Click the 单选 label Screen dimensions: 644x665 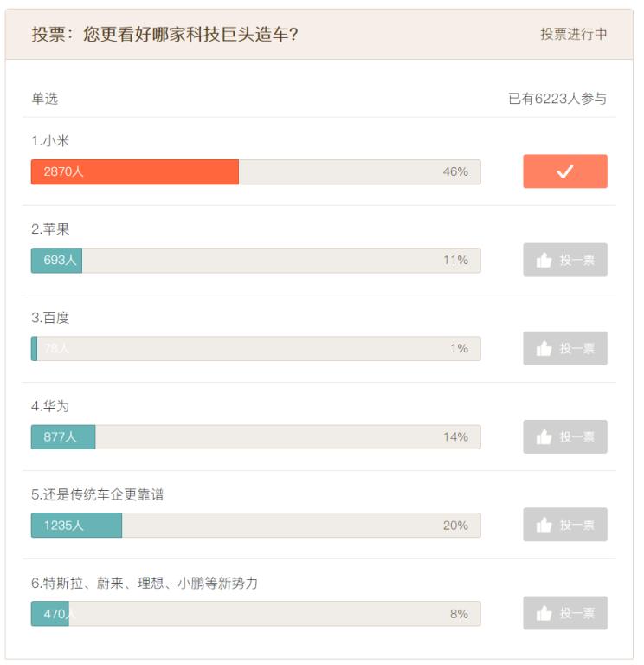click(x=44, y=99)
